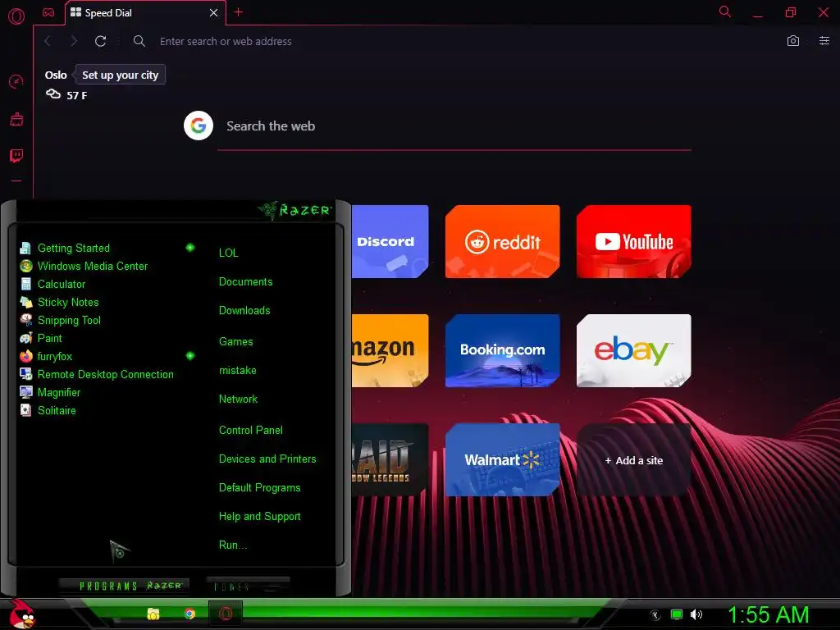This screenshot has height=630, width=840.
Task: Go back to previous page
Action: (x=48, y=41)
